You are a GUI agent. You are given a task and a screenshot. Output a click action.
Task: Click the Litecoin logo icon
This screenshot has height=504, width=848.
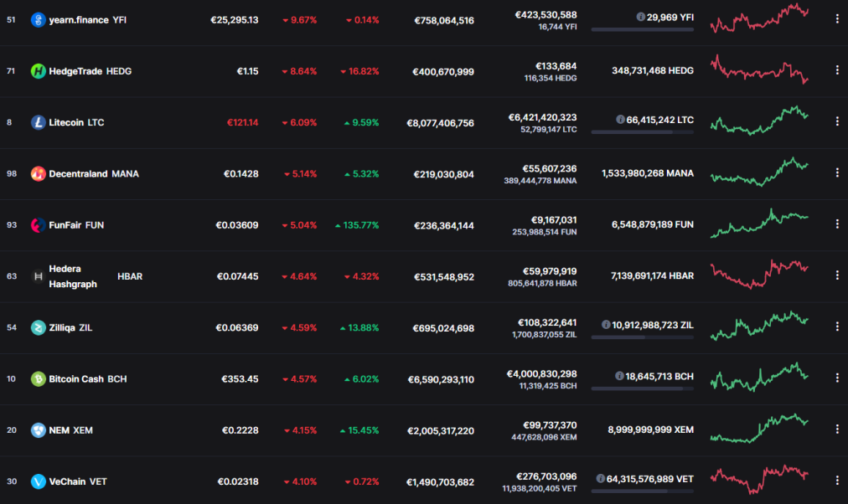(x=38, y=122)
